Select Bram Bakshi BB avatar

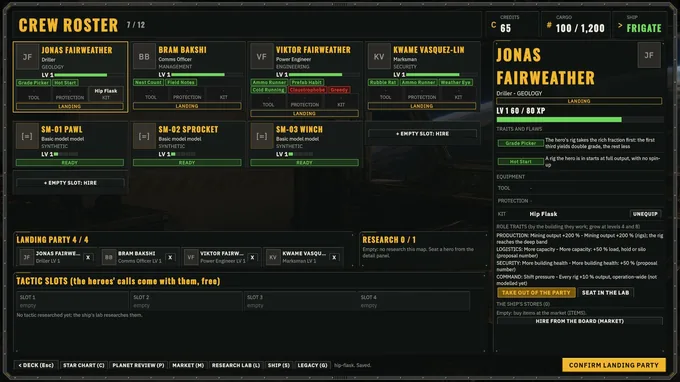(144, 57)
